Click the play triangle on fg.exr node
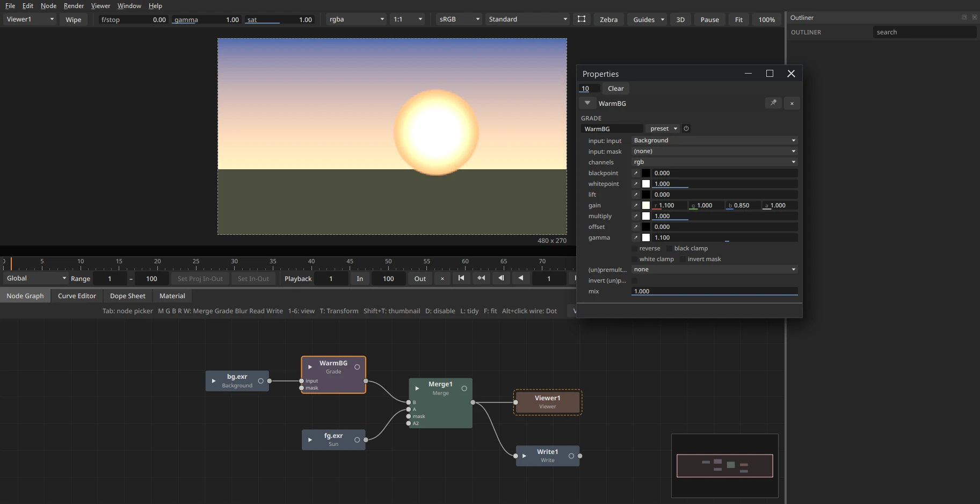 (x=310, y=440)
